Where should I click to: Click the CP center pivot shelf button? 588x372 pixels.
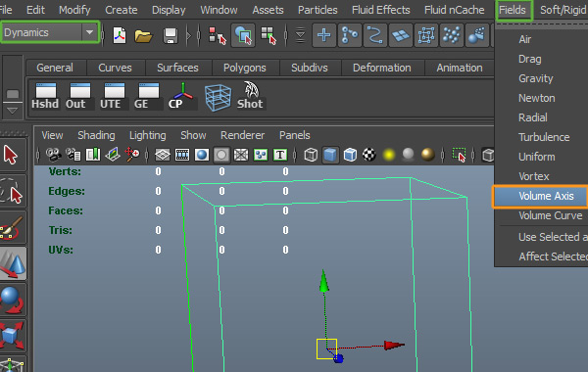[182, 96]
